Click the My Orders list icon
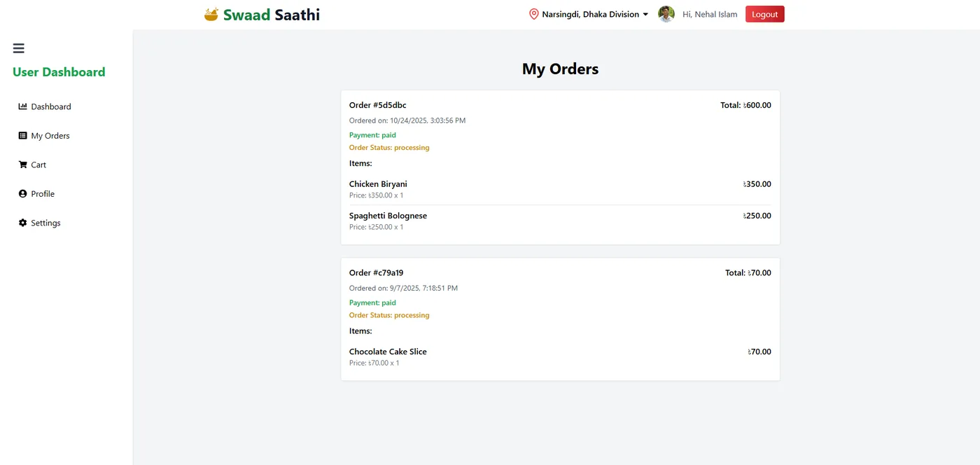This screenshot has height=465, width=980. 23,136
